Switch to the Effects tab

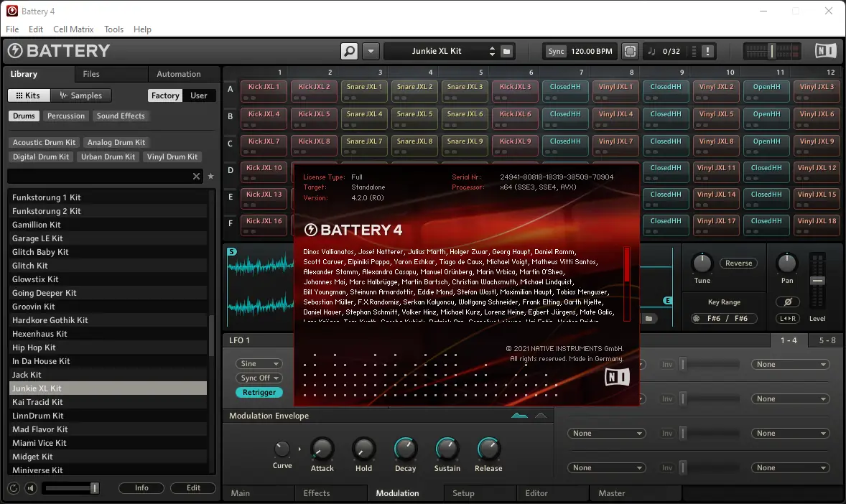(x=316, y=493)
